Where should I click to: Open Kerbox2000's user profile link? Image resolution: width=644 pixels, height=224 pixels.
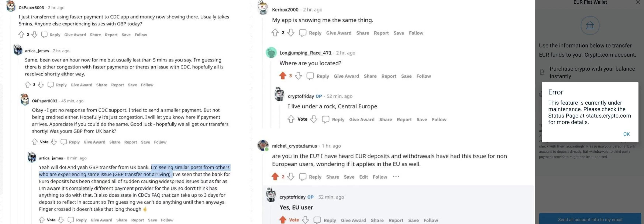coord(285,10)
